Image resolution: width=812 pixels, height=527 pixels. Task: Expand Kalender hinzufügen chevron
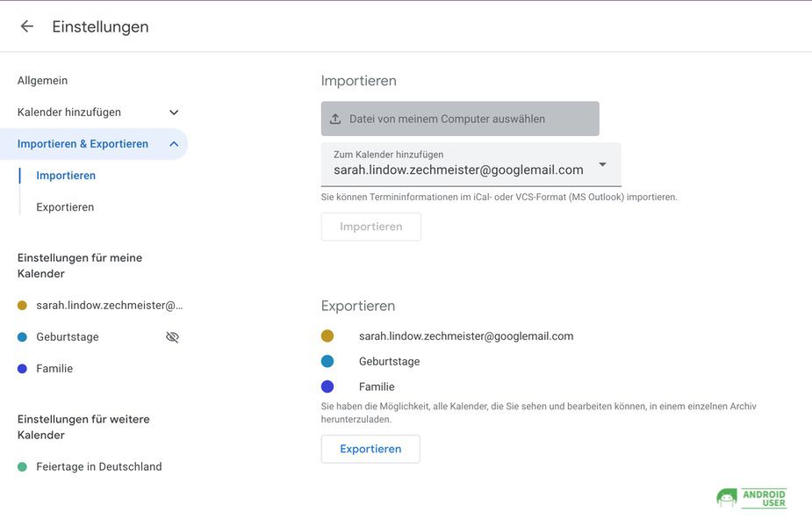[x=174, y=112]
